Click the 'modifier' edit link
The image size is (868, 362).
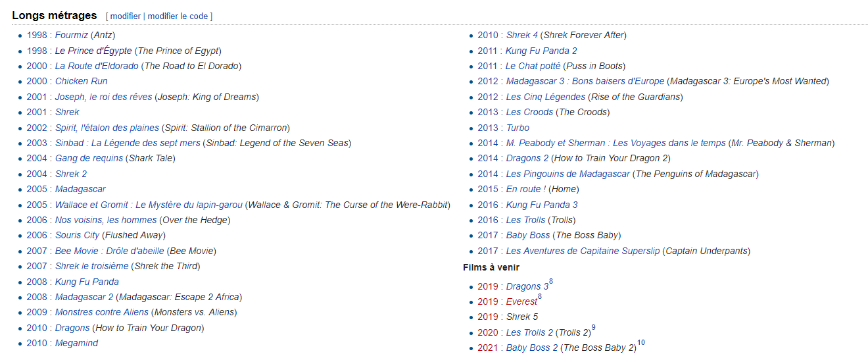pyautogui.click(x=126, y=16)
